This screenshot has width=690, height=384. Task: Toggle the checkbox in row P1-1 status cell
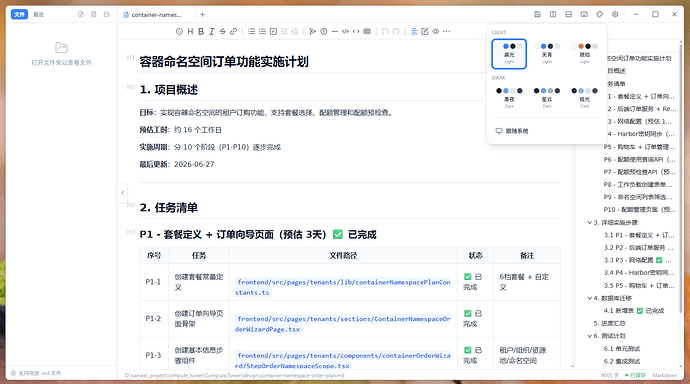468,277
